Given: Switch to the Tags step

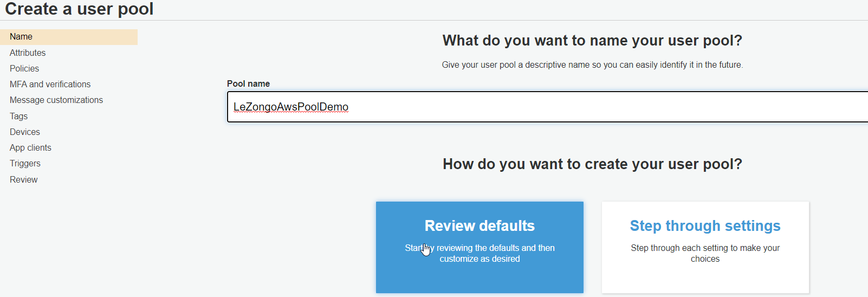Looking at the screenshot, I should 18,116.
